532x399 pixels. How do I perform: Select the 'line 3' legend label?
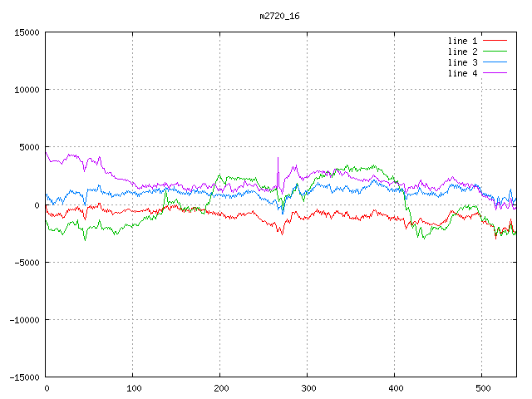click(x=463, y=62)
